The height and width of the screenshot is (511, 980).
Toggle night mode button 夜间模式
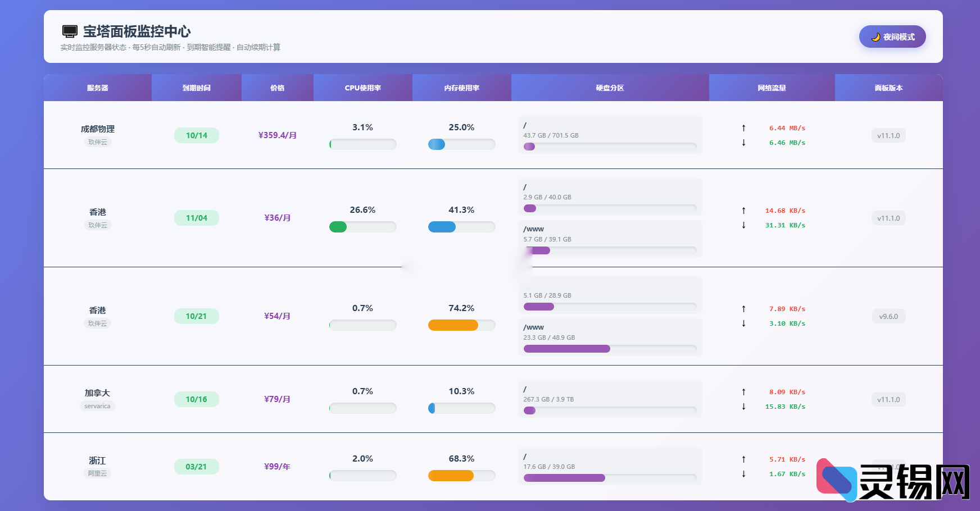(892, 36)
